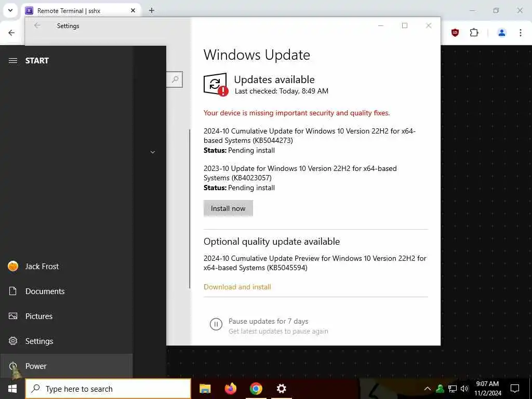Click Pause updates for 7 days
This screenshot has width=532, height=399.
click(269, 321)
